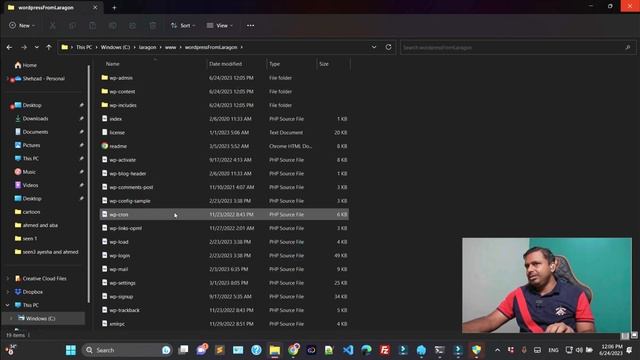This screenshot has height=360, width=640.
Task: Open Windows Security shield in taskbar
Action: (x=476, y=350)
